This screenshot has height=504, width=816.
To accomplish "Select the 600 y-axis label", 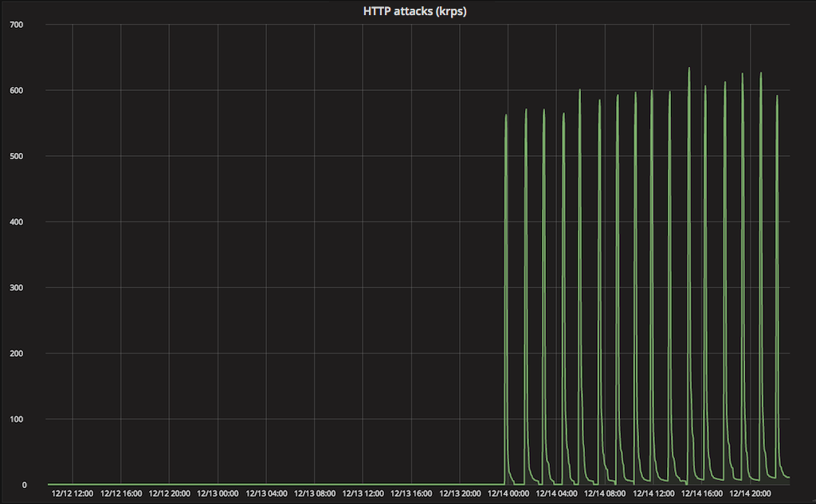I will pos(16,91).
